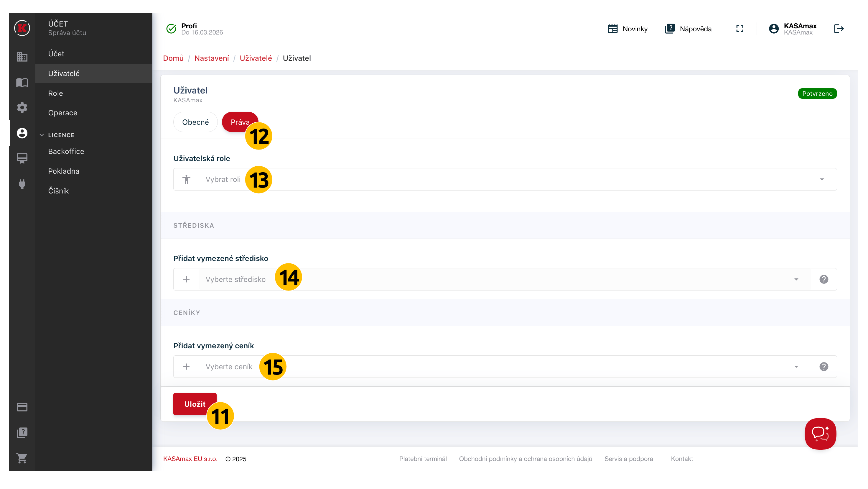Viewport: 868px width, 489px height.
Task: Switch to the Obecné tab
Action: click(195, 122)
